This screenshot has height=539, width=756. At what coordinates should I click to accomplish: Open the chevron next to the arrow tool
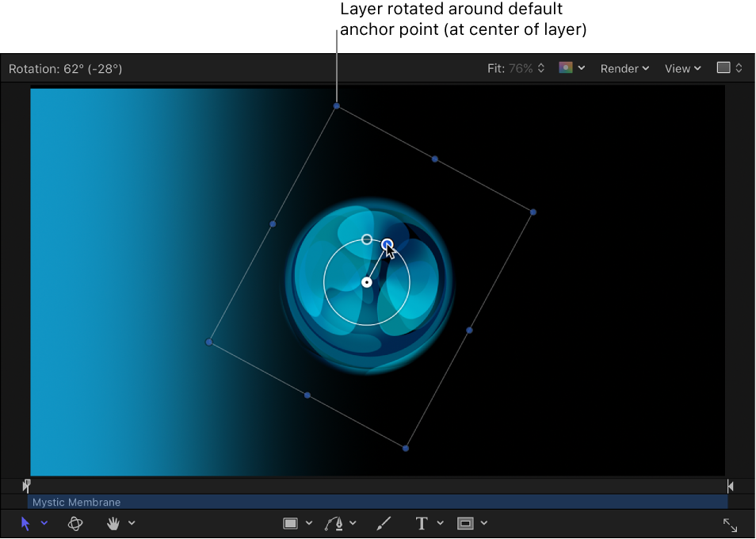44,523
